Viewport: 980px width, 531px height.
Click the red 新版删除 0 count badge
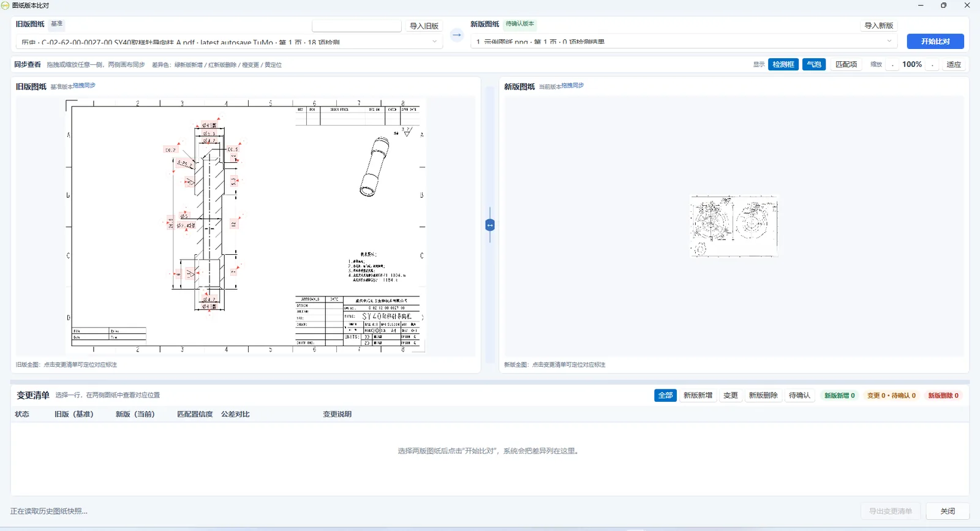(943, 396)
